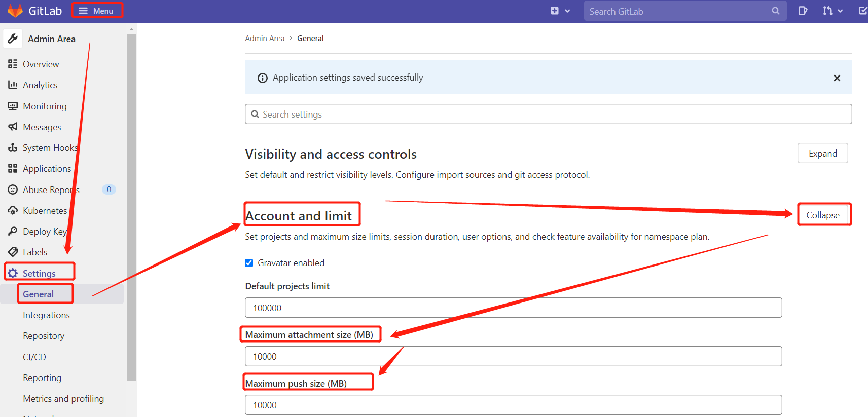Open Kubernetes in the sidebar
Image resolution: width=868 pixels, height=417 pixels.
point(45,211)
